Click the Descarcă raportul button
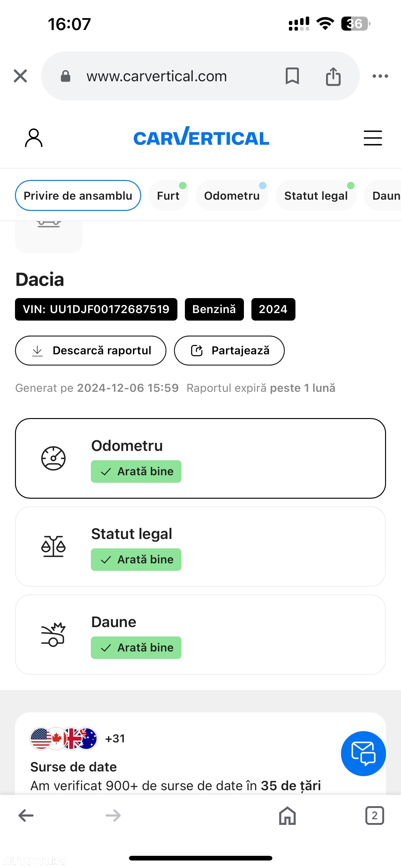This screenshot has width=401, height=868. click(x=91, y=351)
